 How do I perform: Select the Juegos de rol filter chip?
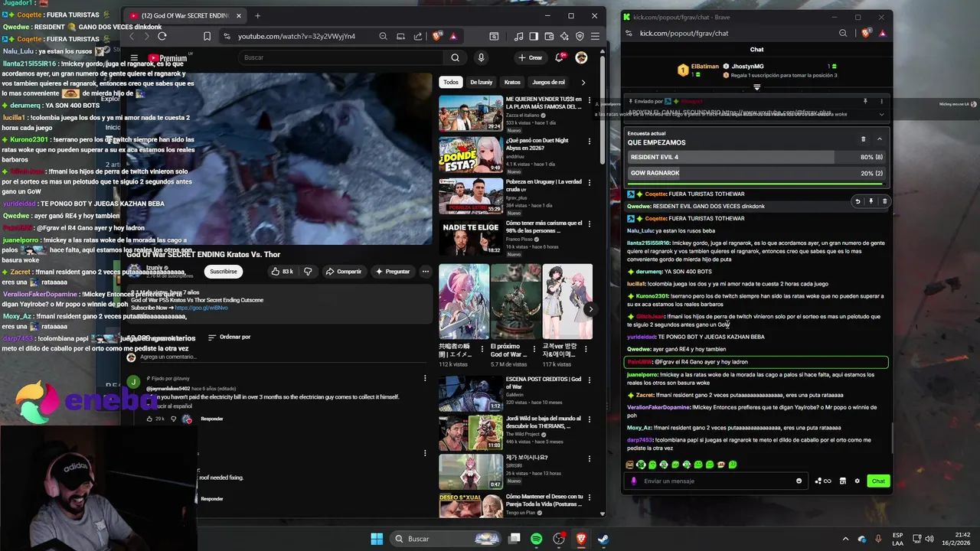pyautogui.click(x=548, y=82)
